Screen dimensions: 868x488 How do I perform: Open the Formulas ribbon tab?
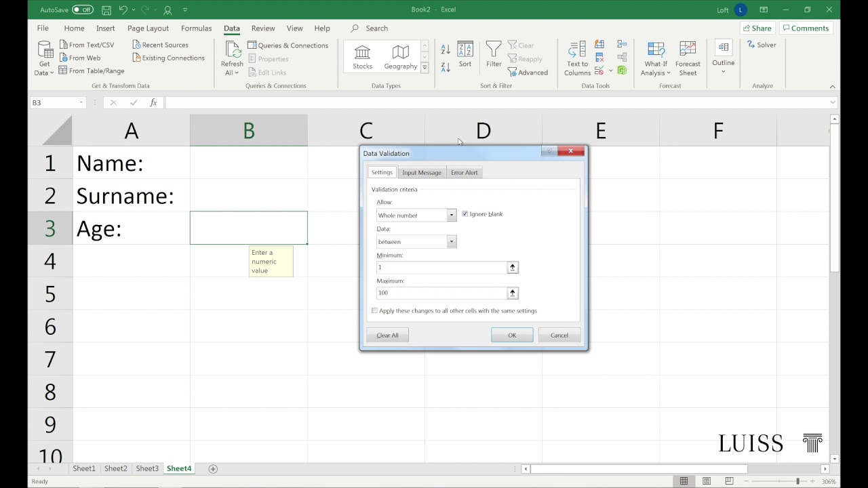(196, 28)
